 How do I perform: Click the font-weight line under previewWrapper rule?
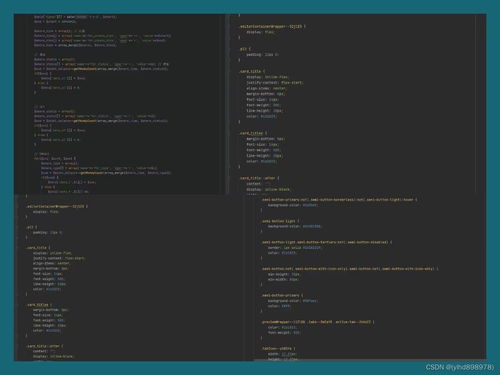(x=284, y=332)
